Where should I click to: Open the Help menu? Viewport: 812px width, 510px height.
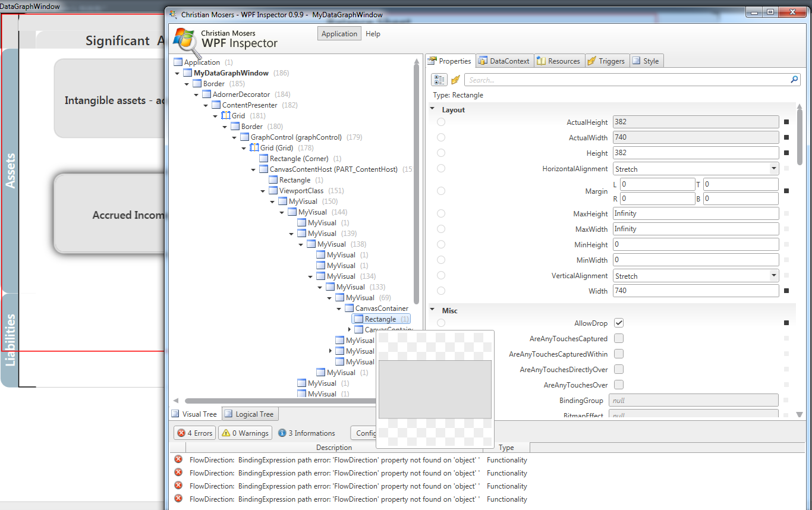[x=373, y=34]
